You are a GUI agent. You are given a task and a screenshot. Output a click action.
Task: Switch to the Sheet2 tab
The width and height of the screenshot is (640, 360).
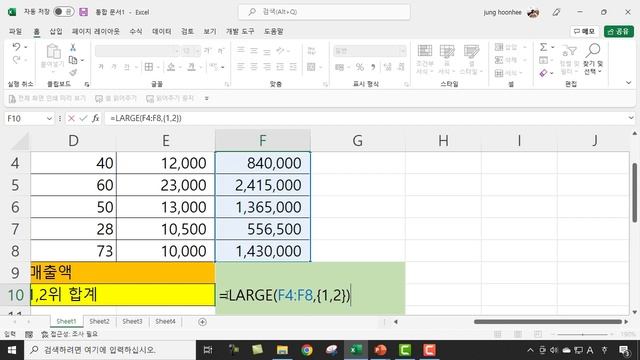[x=99, y=322]
